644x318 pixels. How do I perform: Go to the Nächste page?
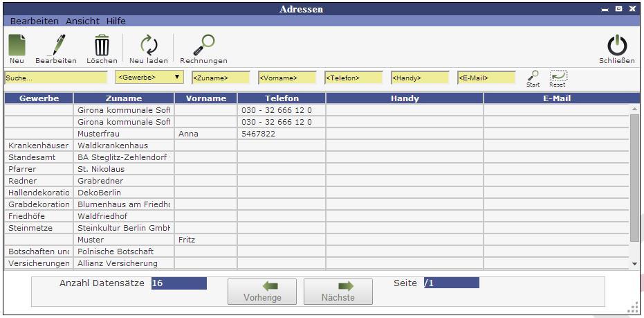click(x=338, y=292)
